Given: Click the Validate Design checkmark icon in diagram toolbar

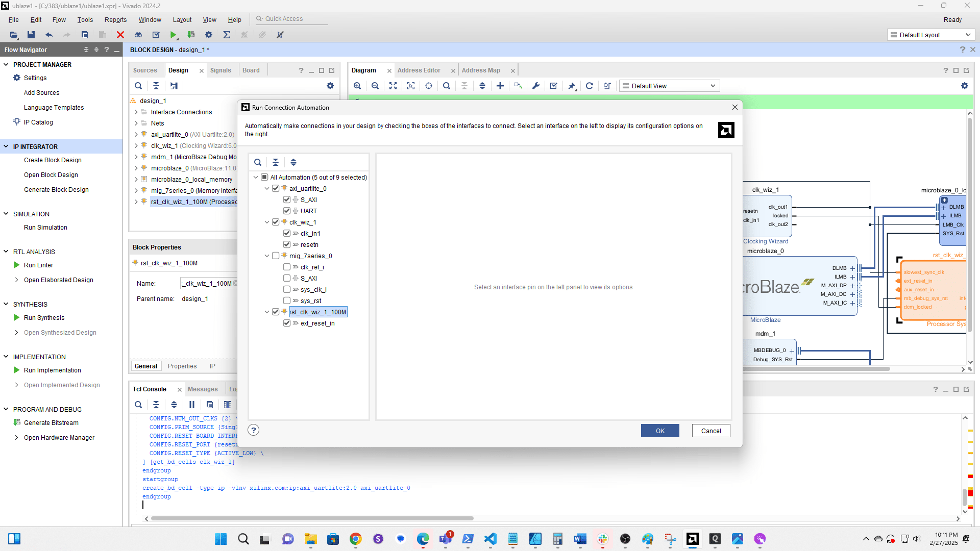Looking at the screenshot, I should pyautogui.click(x=554, y=86).
